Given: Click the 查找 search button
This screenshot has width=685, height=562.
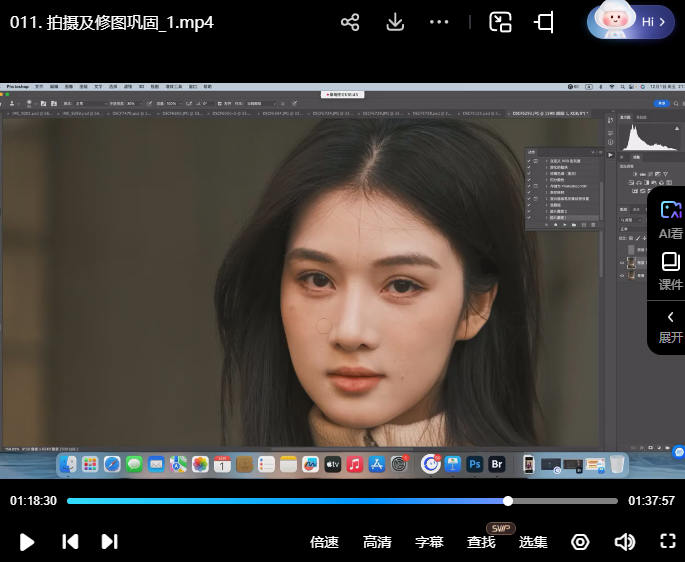Looking at the screenshot, I should (x=481, y=542).
